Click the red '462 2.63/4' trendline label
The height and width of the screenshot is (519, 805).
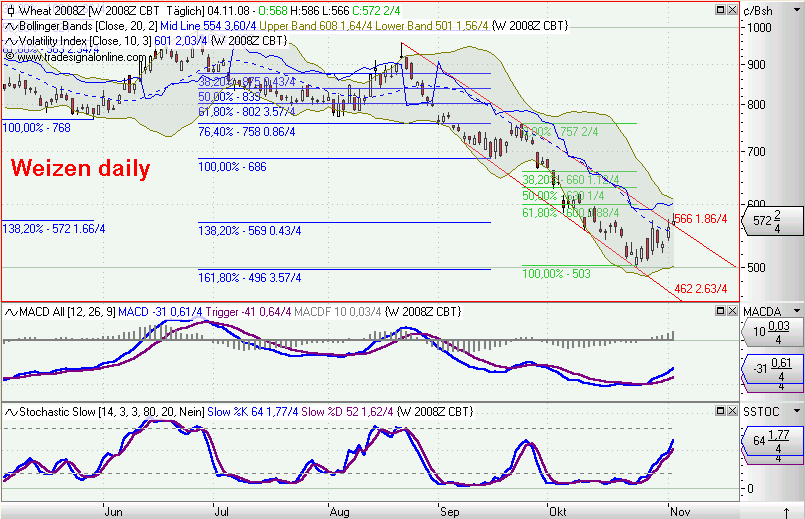click(700, 289)
